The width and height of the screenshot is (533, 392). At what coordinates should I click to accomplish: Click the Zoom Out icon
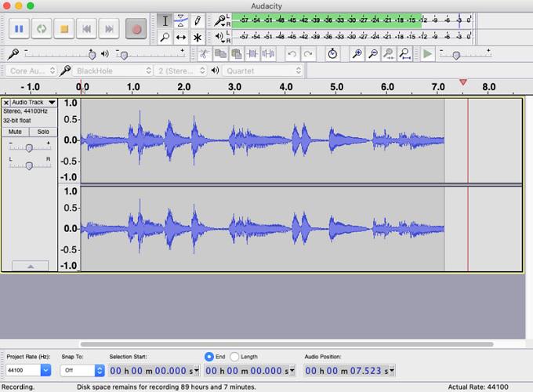(373, 54)
